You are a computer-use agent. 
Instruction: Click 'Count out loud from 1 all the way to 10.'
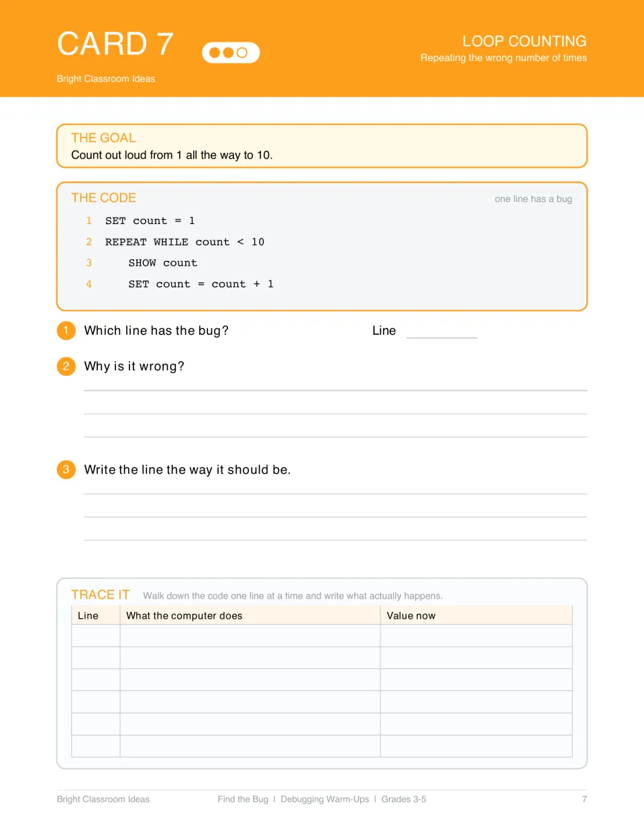172,155
